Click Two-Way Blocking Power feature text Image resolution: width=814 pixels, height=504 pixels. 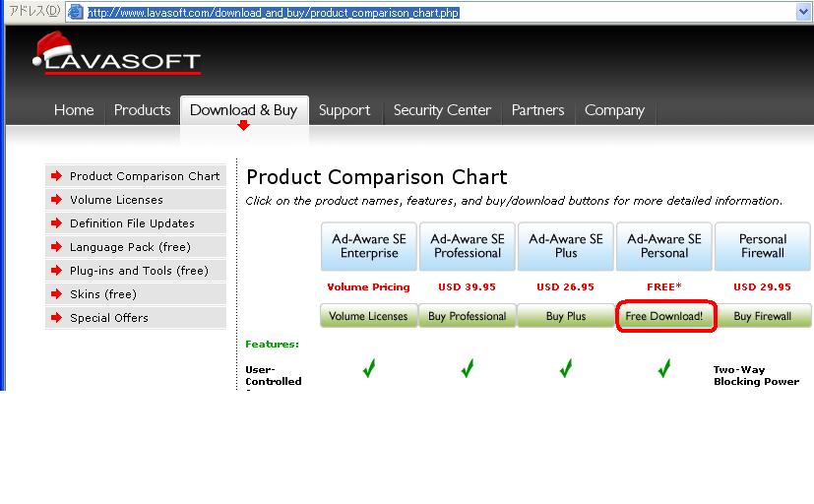(756, 376)
